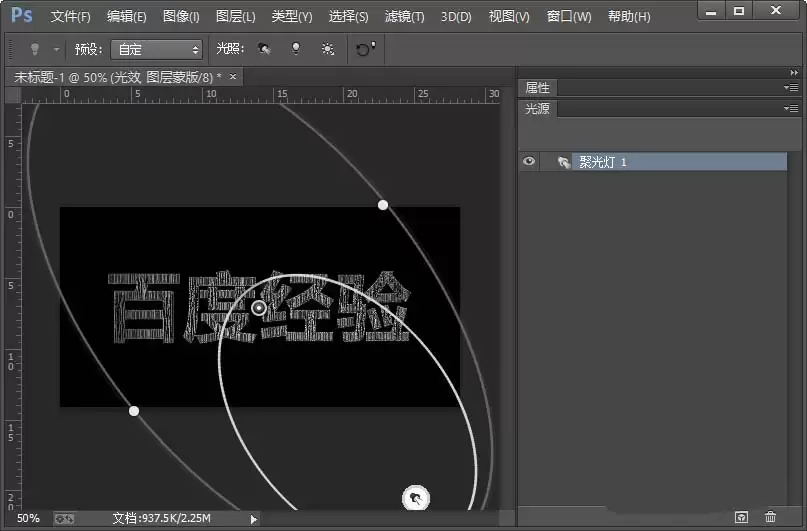Viewport: 807px width, 531px height.
Task: Add a new point light
Action: coord(296,49)
